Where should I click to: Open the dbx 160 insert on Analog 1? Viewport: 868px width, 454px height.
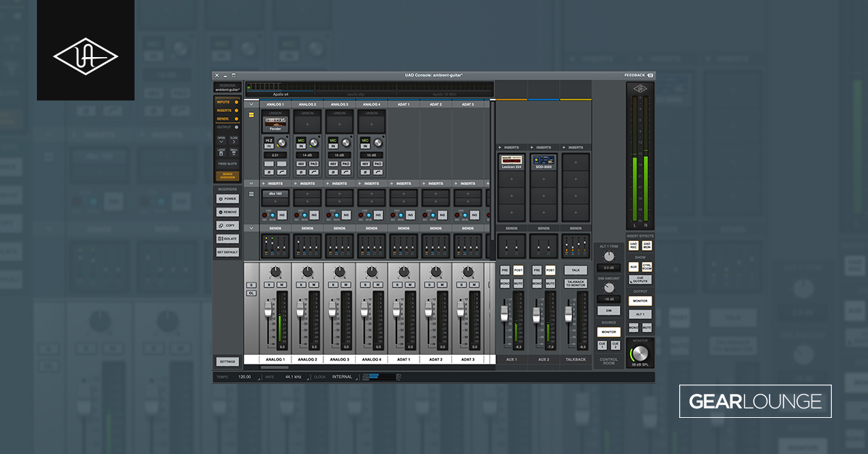[276, 194]
